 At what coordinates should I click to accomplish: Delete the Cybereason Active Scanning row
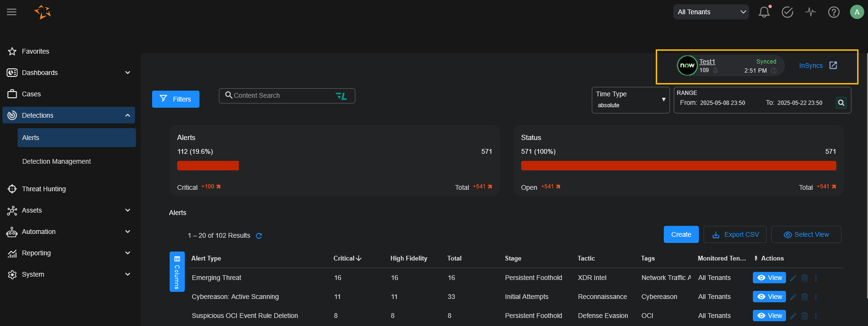tap(805, 297)
